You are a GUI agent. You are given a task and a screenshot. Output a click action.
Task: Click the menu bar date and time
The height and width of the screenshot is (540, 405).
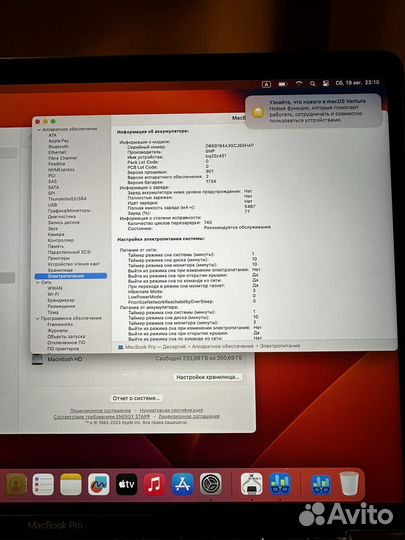tap(357, 83)
